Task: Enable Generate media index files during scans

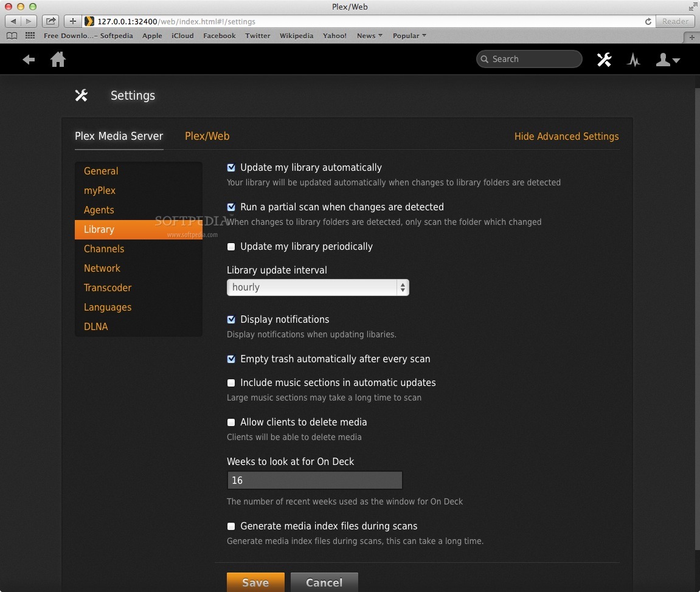Action: (x=231, y=526)
